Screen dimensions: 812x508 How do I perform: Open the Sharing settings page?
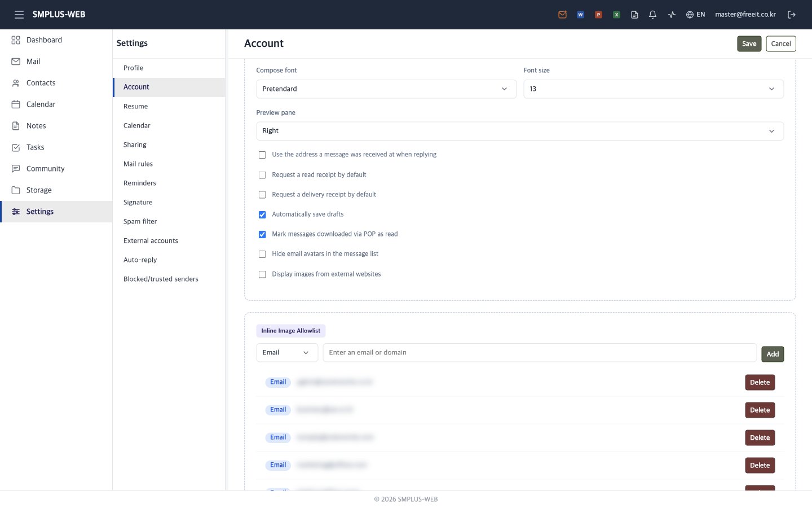pos(169,144)
